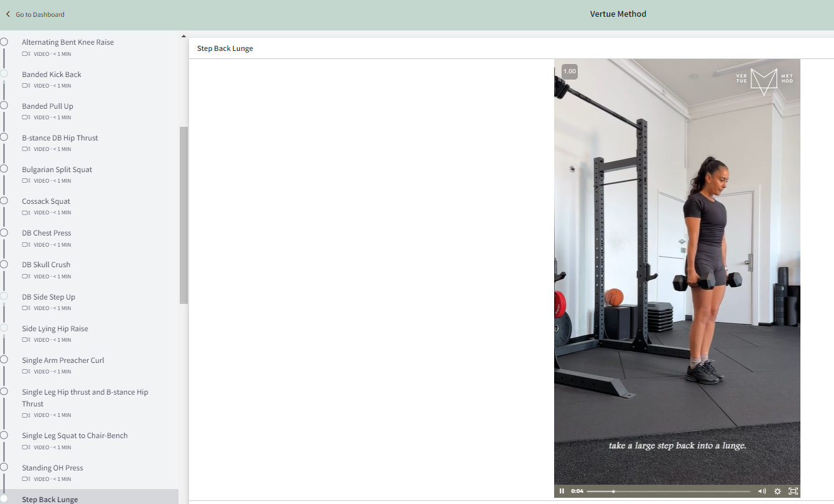
Task: Select the DB Skull Crush lesson
Action: coord(46,265)
